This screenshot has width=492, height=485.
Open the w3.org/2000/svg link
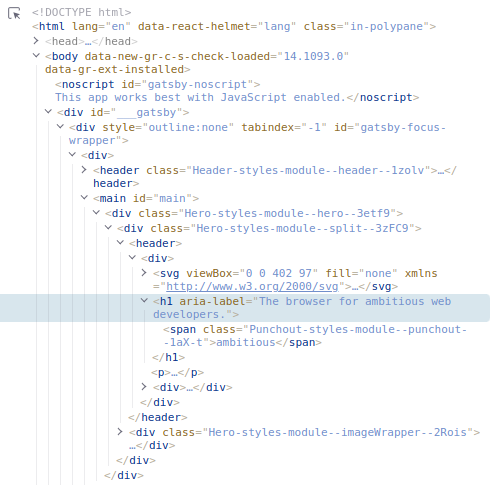coord(252,286)
